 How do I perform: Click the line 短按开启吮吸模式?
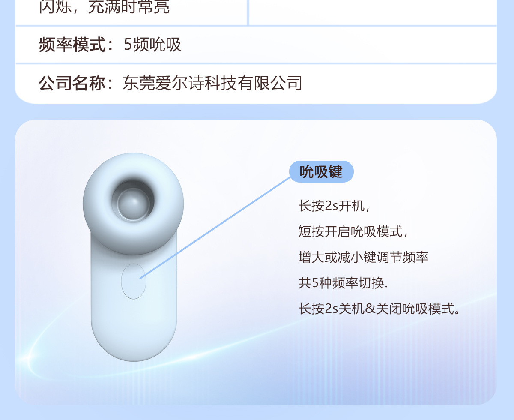tap(353, 232)
